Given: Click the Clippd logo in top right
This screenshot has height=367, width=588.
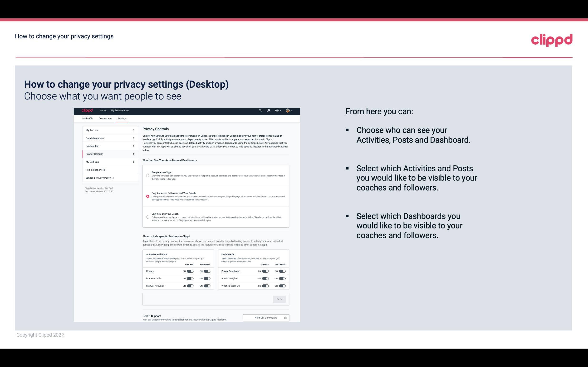Looking at the screenshot, I should coord(551,40).
